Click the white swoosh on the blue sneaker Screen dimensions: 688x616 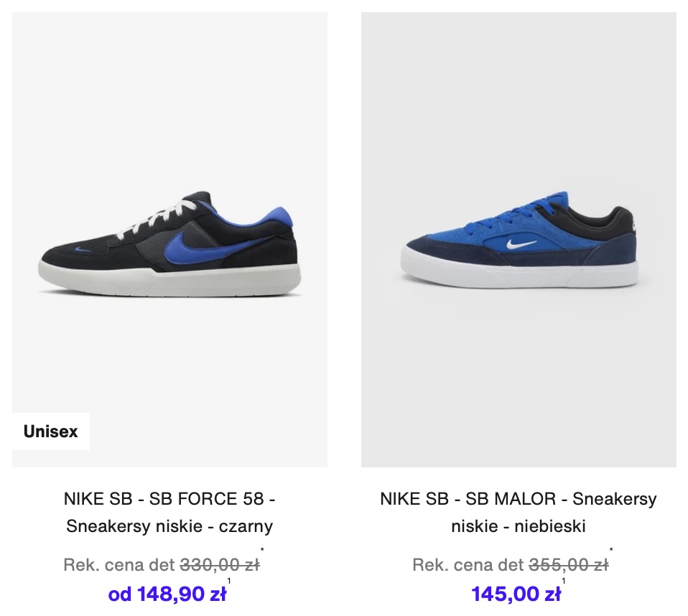click(521, 243)
